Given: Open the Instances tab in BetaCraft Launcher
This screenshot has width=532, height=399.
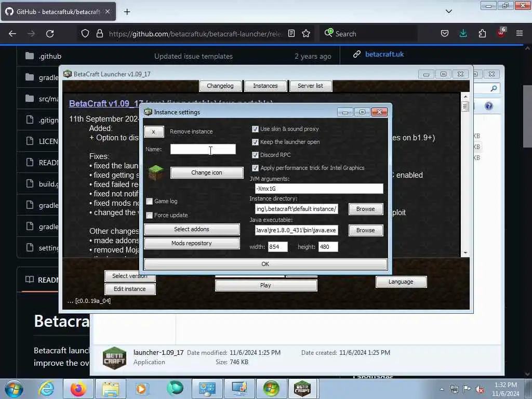Looking at the screenshot, I should click(x=265, y=86).
